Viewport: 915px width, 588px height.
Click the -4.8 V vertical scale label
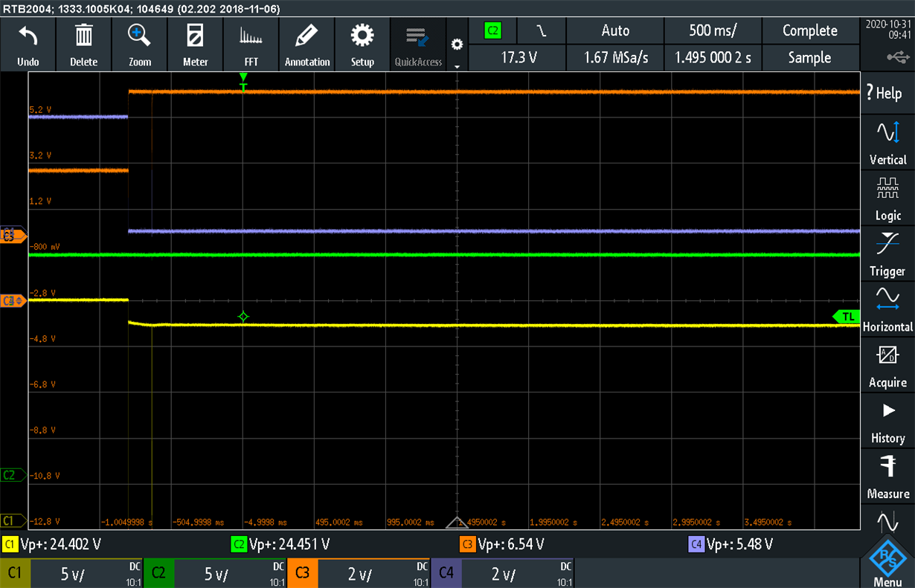(42, 338)
